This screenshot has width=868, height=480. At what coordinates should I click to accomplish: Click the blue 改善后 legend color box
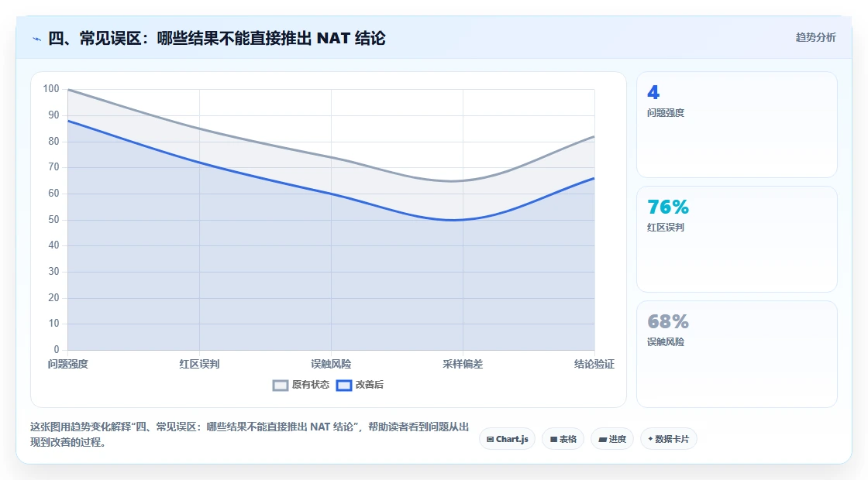click(344, 386)
